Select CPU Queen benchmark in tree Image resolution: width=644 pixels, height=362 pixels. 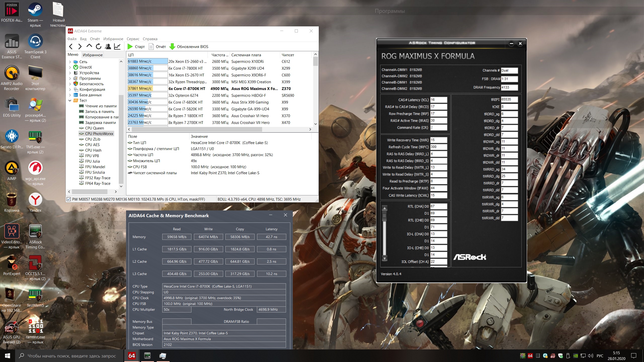point(94,128)
